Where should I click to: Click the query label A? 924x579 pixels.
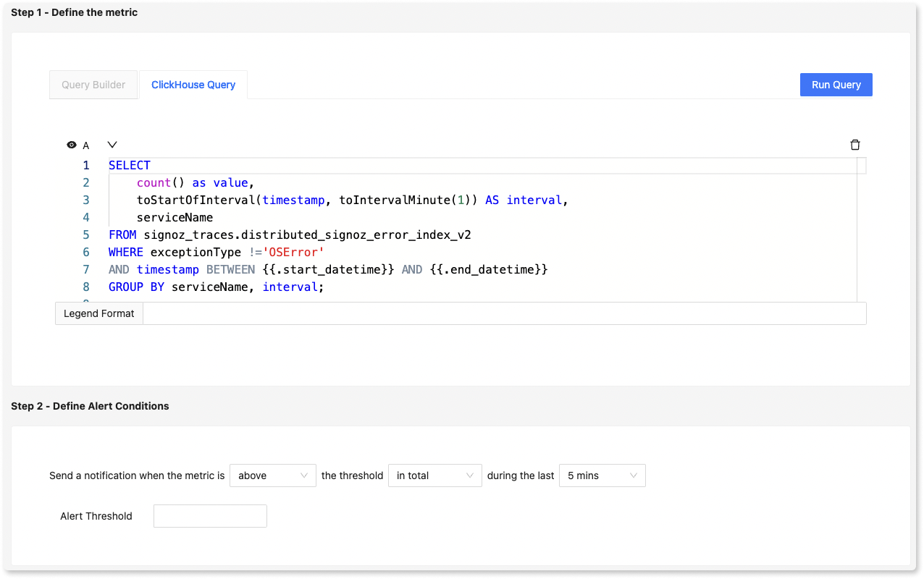click(x=86, y=145)
